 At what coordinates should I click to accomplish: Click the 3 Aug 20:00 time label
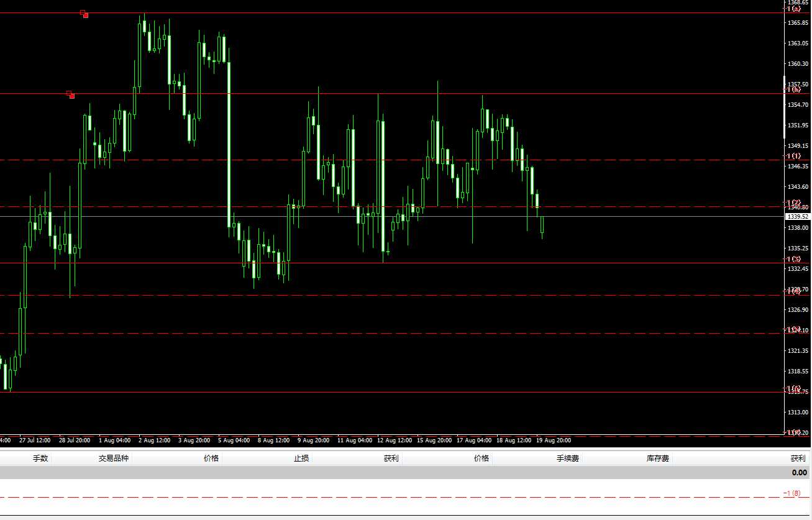pyautogui.click(x=194, y=440)
